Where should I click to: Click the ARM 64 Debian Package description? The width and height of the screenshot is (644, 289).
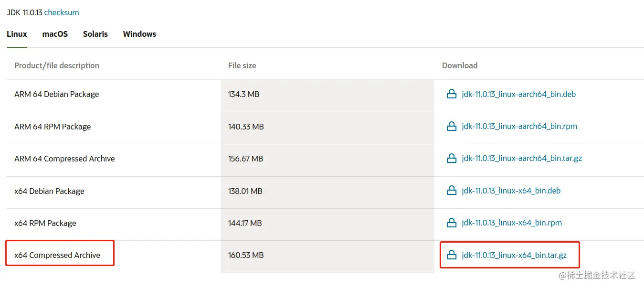(57, 94)
